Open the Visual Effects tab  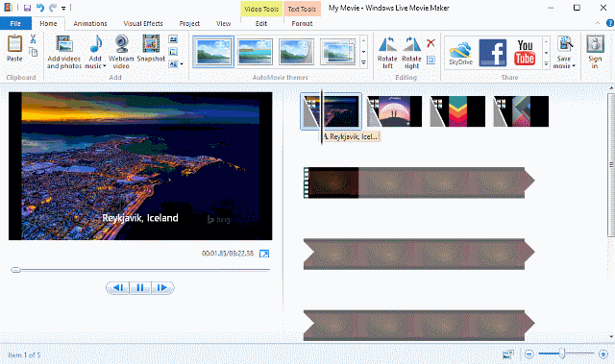coord(143,23)
